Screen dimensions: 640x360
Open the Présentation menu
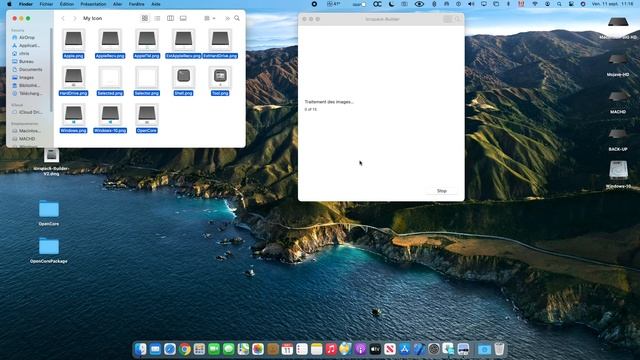click(93, 4)
